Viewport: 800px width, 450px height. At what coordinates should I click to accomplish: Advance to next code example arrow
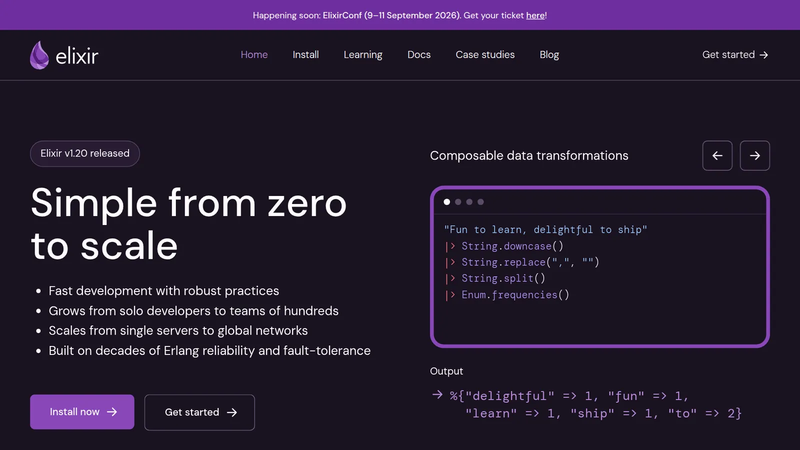click(755, 156)
